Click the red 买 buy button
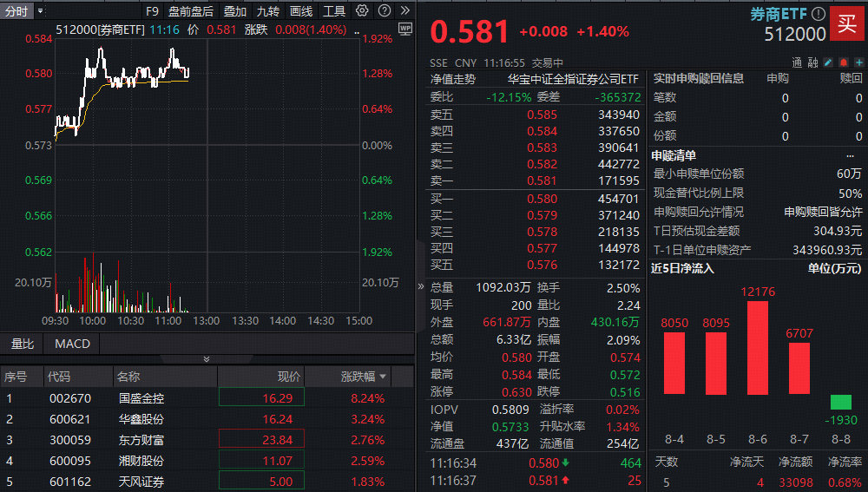 (844, 23)
